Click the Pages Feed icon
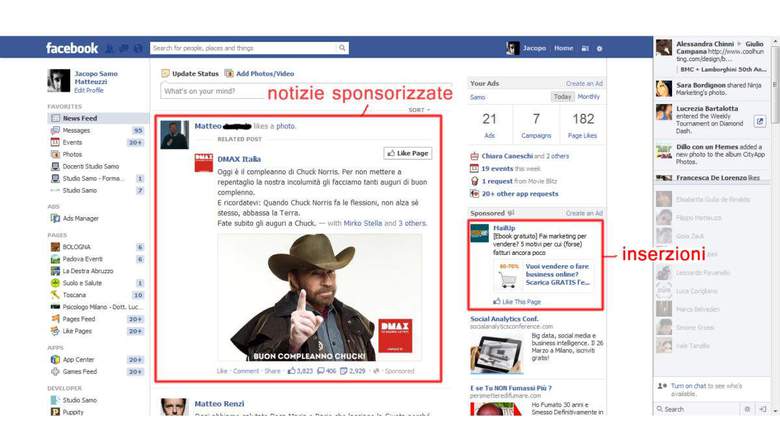Screen dimensions: 780x439 [x=55, y=319]
